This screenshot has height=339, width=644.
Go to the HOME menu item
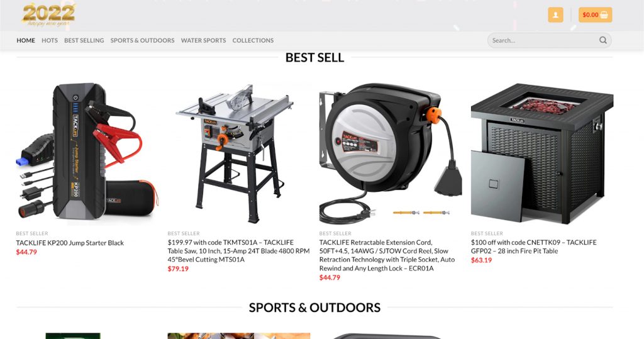point(26,40)
